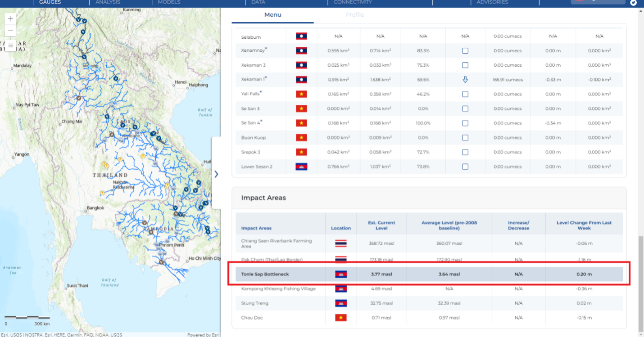644x338 pixels.
Task: Open the language selector dropdown
Action: click(598, 1)
